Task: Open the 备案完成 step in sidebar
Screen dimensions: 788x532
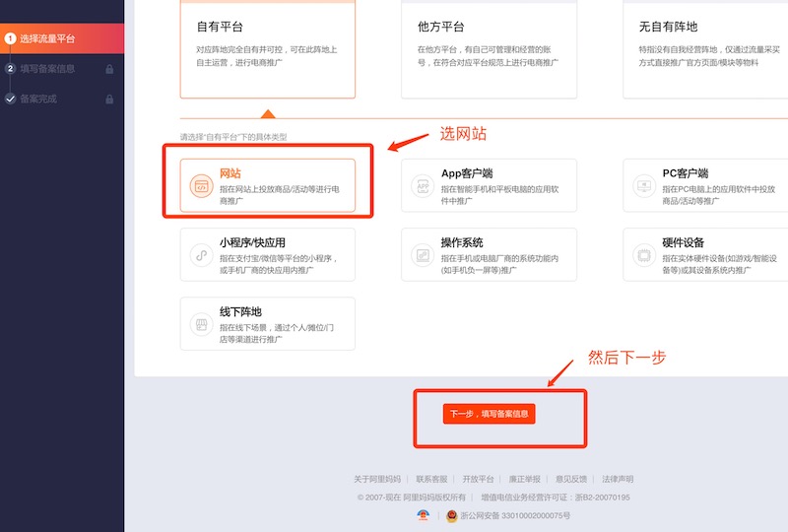Action: (x=39, y=99)
